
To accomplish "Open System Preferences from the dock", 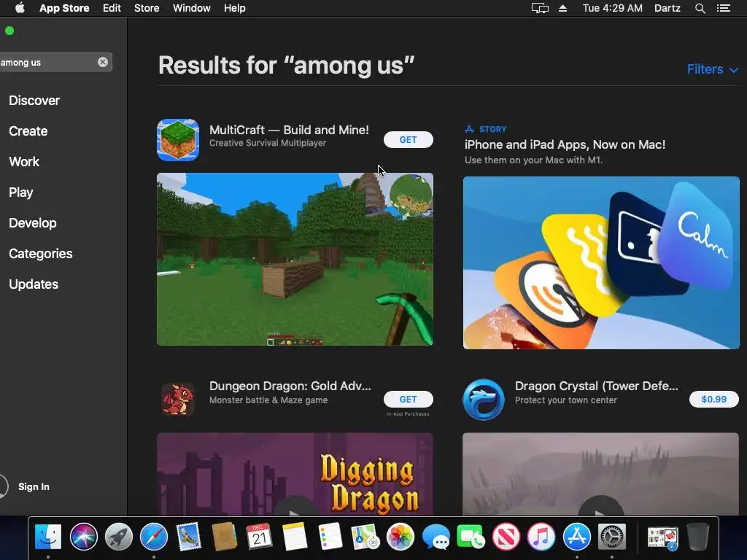I will click(612, 537).
